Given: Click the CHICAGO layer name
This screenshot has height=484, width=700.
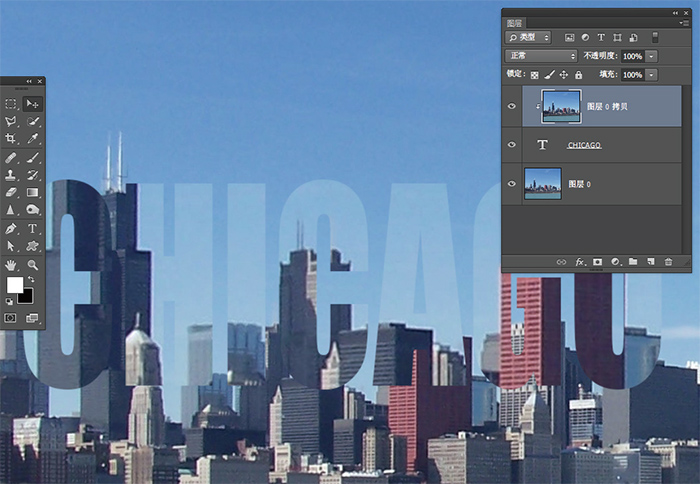Looking at the screenshot, I should pyautogui.click(x=584, y=145).
